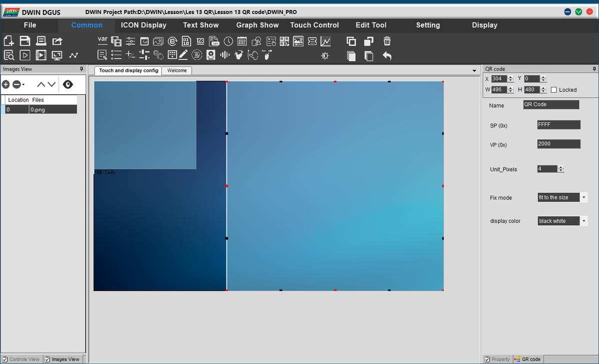599x364 pixels.
Task: Click the move image down arrow
Action: click(51, 85)
